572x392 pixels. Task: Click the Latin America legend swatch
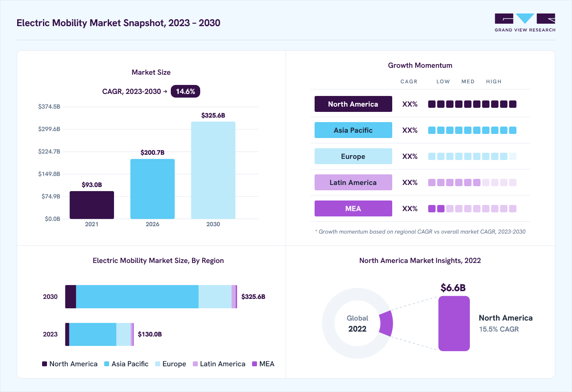click(x=195, y=364)
